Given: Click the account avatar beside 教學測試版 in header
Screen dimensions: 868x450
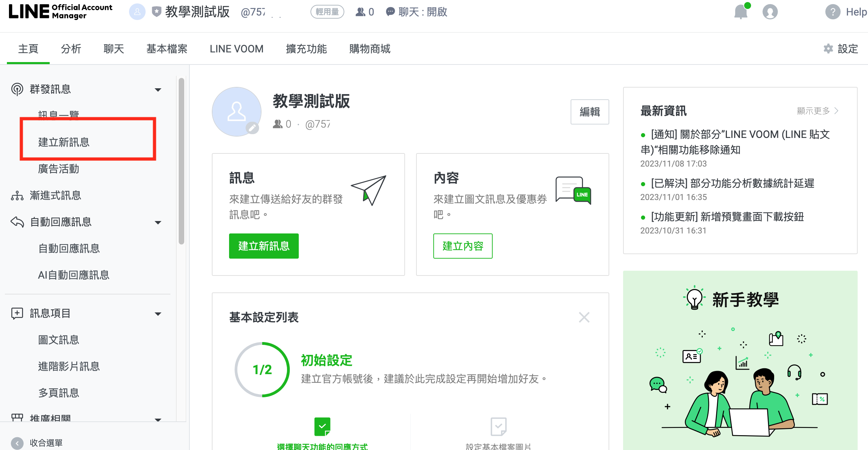Looking at the screenshot, I should click(x=137, y=12).
